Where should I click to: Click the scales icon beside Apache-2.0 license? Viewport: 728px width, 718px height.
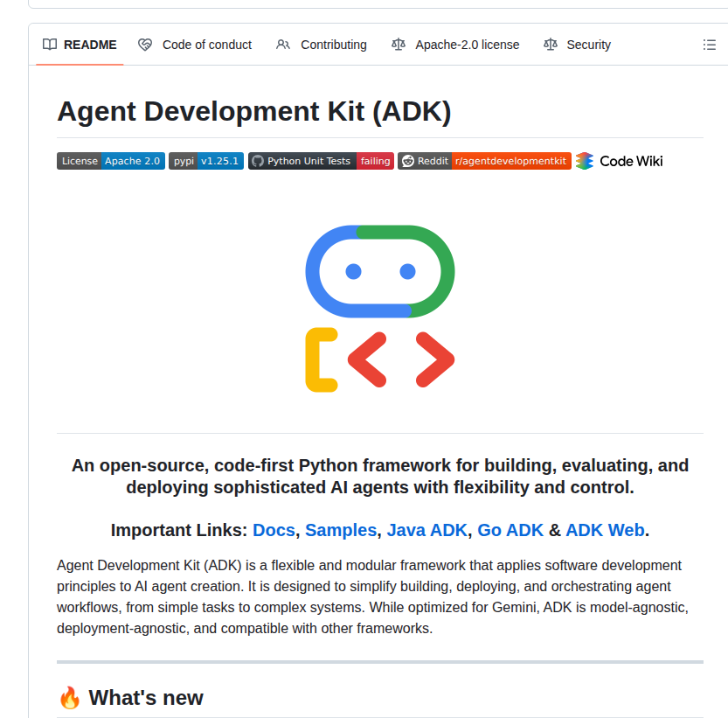(x=399, y=45)
